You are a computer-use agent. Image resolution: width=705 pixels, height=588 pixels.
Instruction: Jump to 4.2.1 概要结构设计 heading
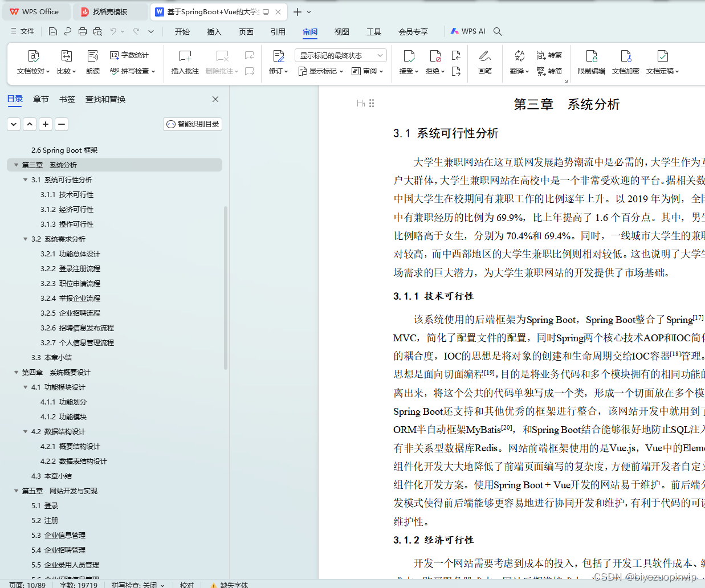tap(71, 446)
